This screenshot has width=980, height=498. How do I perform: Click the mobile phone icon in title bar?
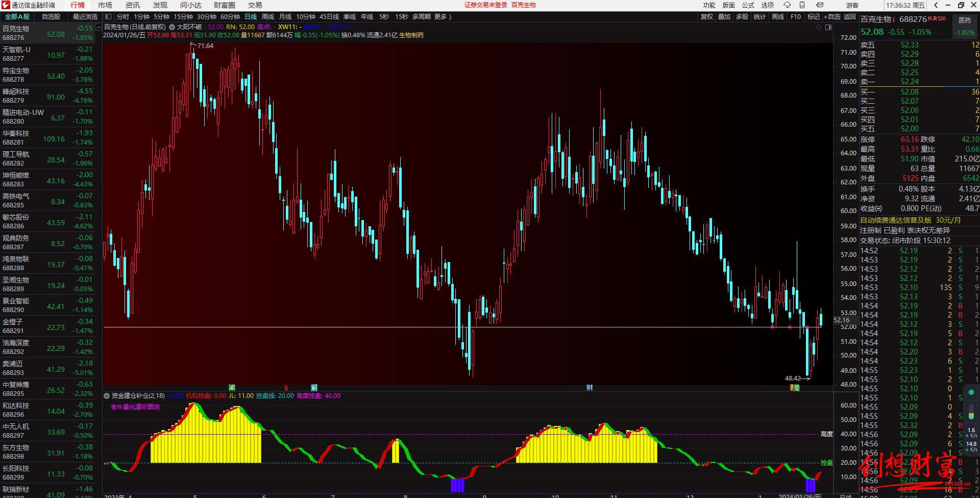click(x=802, y=5)
